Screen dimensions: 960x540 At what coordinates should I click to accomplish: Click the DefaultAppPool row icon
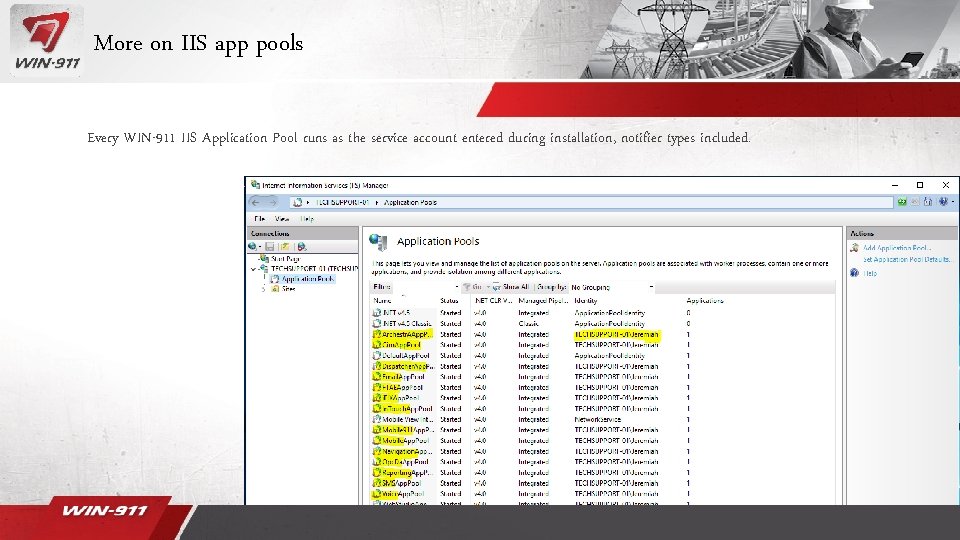pos(377,356)
